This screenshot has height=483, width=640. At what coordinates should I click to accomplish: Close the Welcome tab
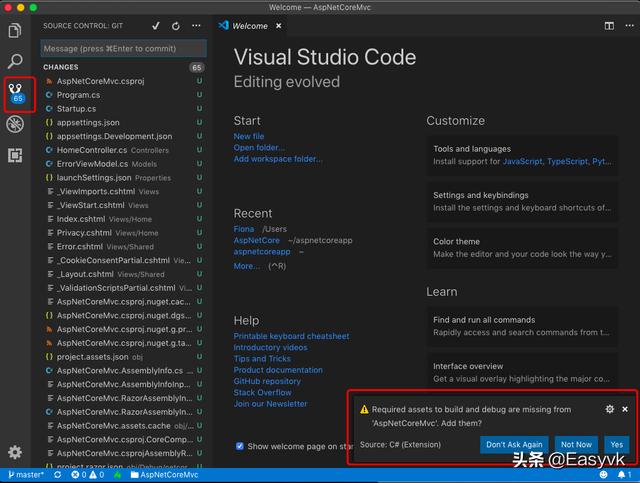click(278, 26)
